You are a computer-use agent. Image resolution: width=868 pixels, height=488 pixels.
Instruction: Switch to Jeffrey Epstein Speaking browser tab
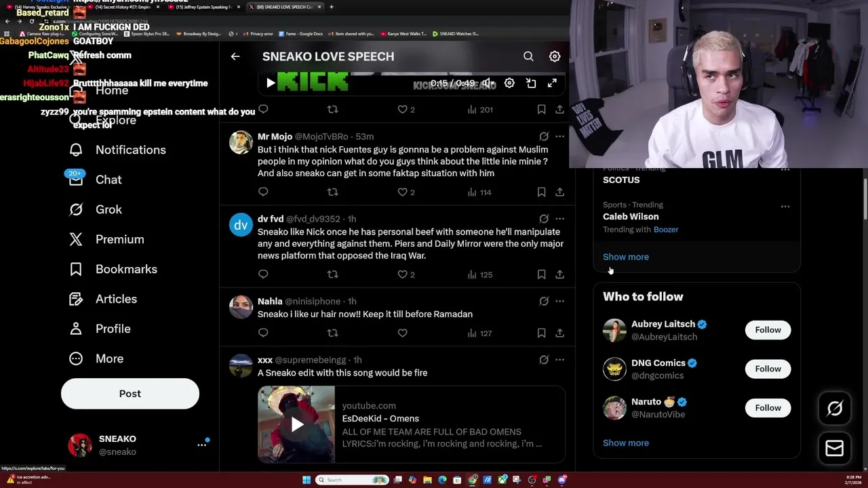pyautogui.click(x=204, y=7)
